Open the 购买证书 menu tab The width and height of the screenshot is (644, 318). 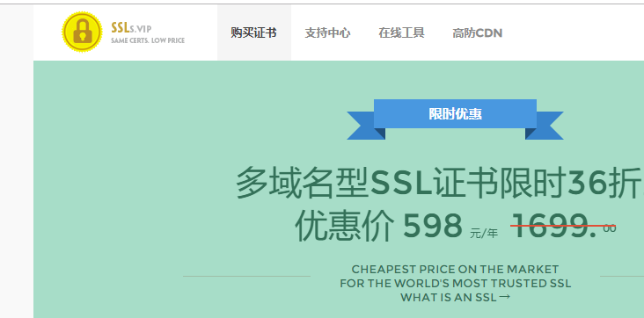(x=254, y=33)
